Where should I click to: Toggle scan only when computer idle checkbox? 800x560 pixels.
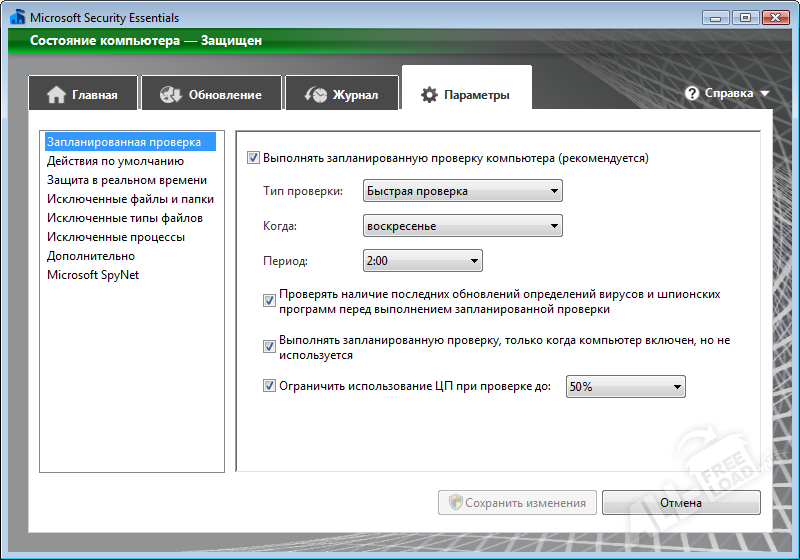269,346
